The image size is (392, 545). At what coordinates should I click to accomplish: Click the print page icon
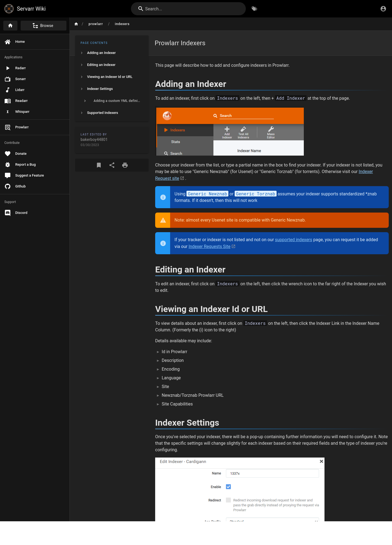click(x=125, y=165)
